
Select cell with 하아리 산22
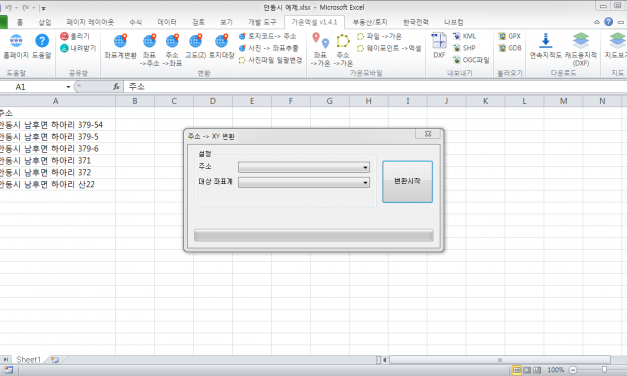point(58,184)
